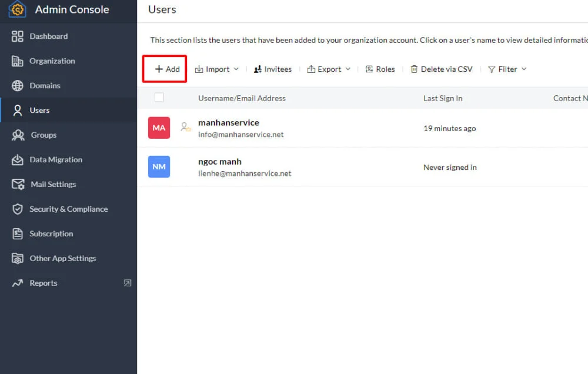Click the Add button to create a user
The image size is (588, 374).
click(165, 68)
